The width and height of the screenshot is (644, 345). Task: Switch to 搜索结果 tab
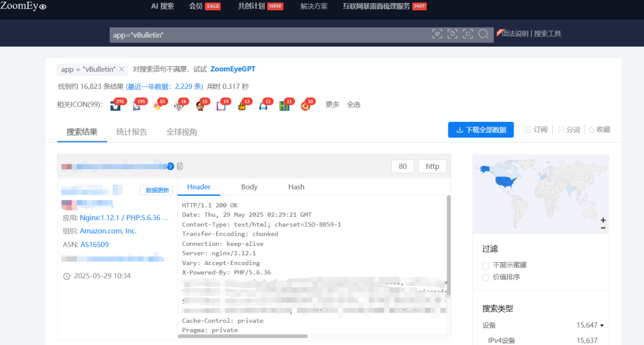(x=82, y=132)
